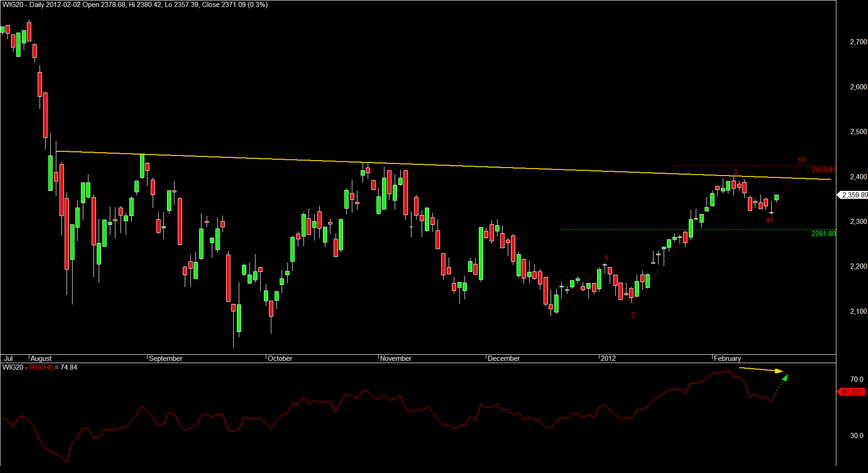Screen dimensions: 868x473
Task: Click the 2012 label on the time axis
Action: (608, 358)
